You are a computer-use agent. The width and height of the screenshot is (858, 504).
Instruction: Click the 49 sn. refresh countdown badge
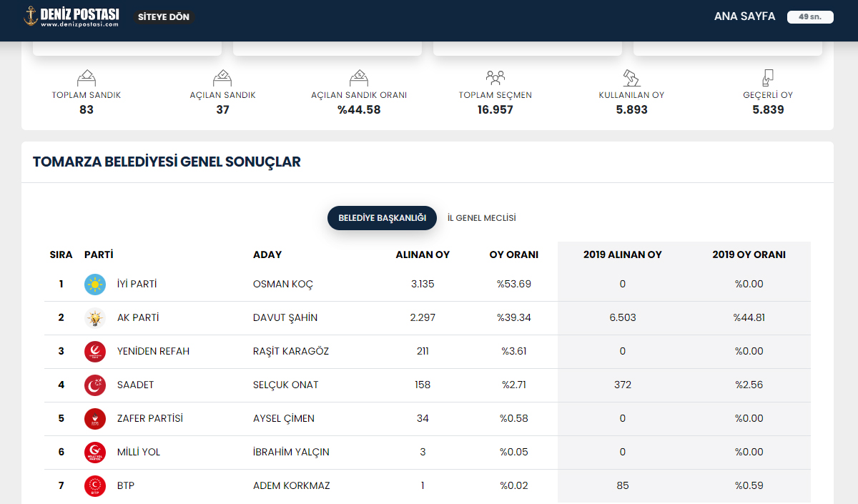(810, 16)
